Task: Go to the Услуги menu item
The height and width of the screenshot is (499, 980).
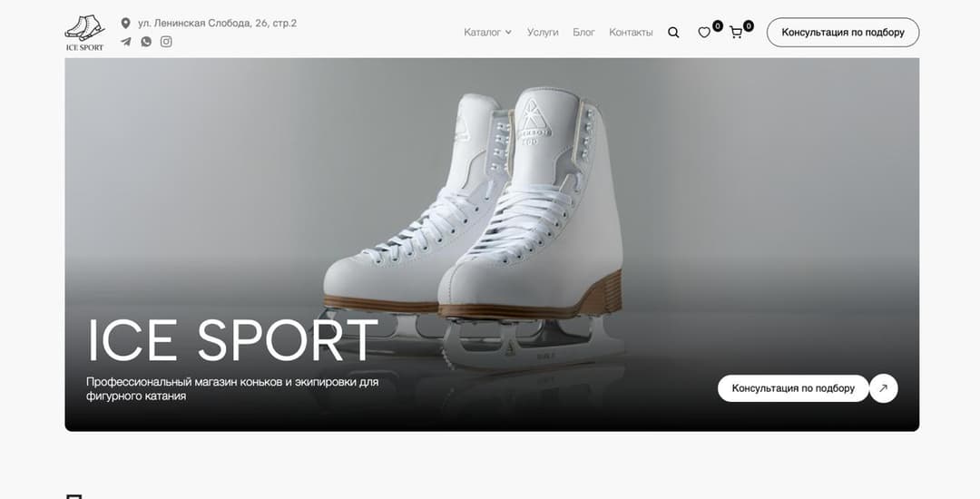Action: [x=543, y=33]
